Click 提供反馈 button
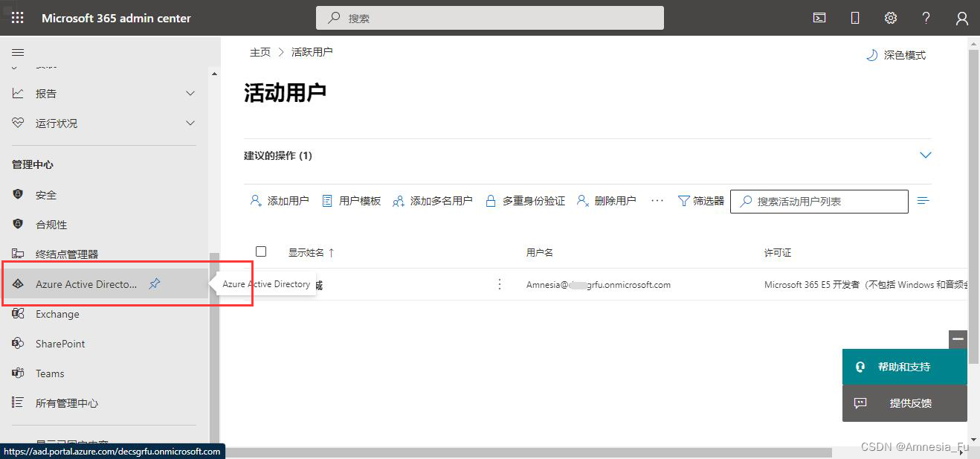The image size is (980, 459). pos(904,403)
